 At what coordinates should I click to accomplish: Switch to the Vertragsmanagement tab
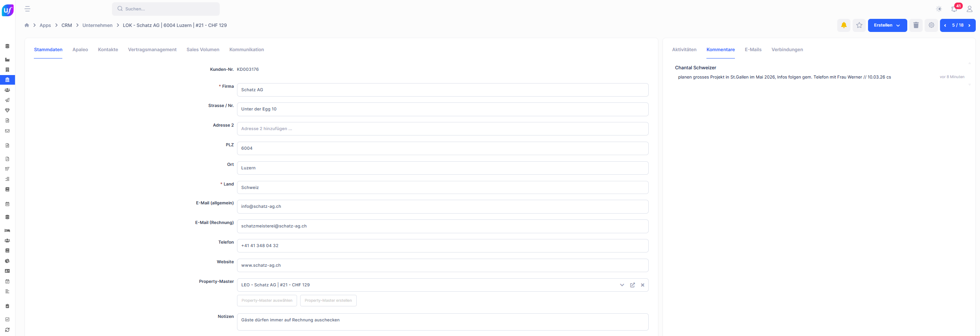pyautogui.click(x=152, y=50)
